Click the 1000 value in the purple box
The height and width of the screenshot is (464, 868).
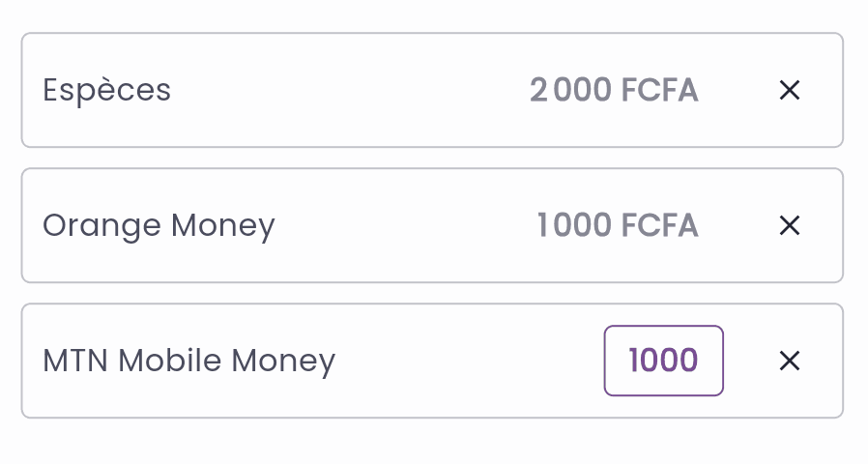(x=663, y=361)
